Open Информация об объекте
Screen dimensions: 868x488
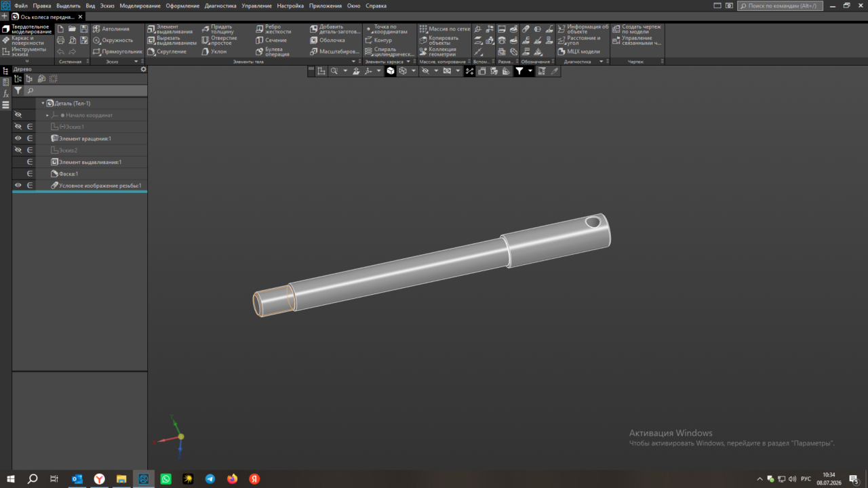click(583, 28)
